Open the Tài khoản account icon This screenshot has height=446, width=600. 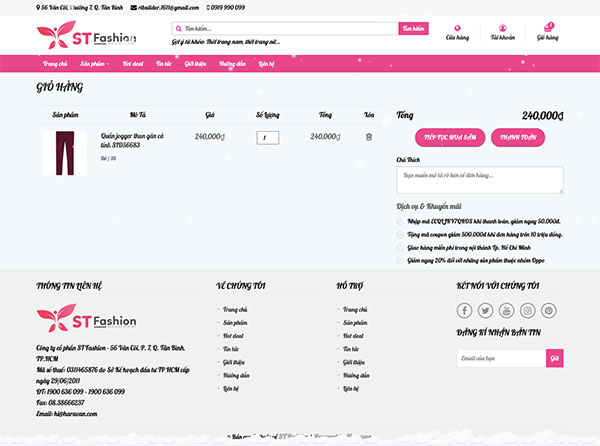coord(502,28)
